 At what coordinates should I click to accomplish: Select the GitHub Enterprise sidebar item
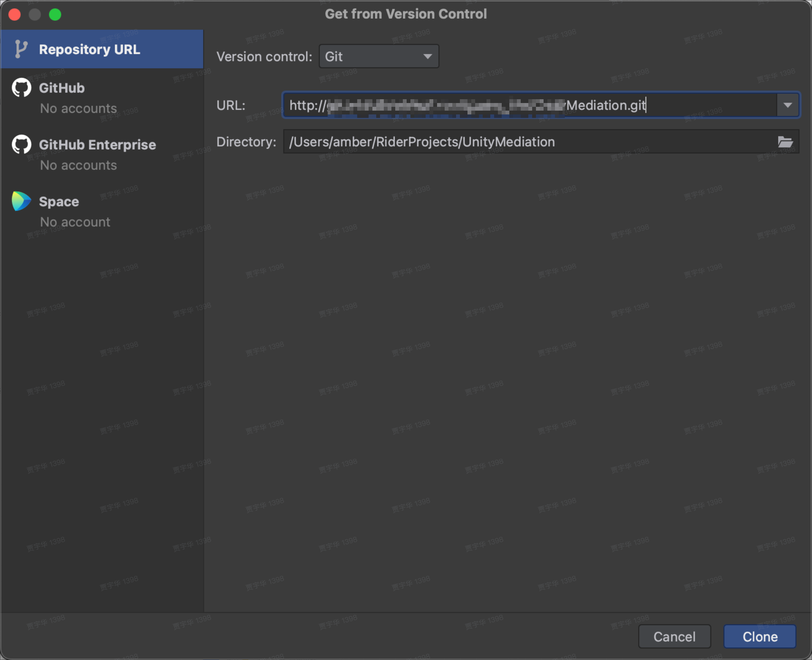(97, 145)
